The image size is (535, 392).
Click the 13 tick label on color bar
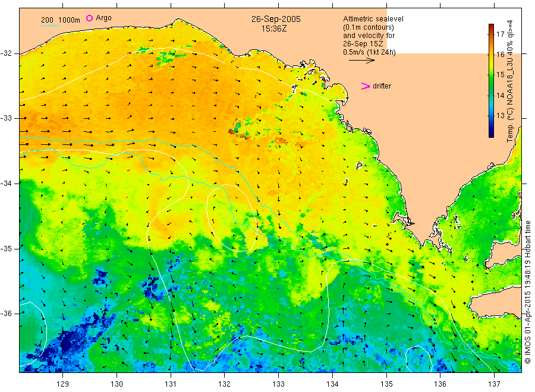[500, 116]
